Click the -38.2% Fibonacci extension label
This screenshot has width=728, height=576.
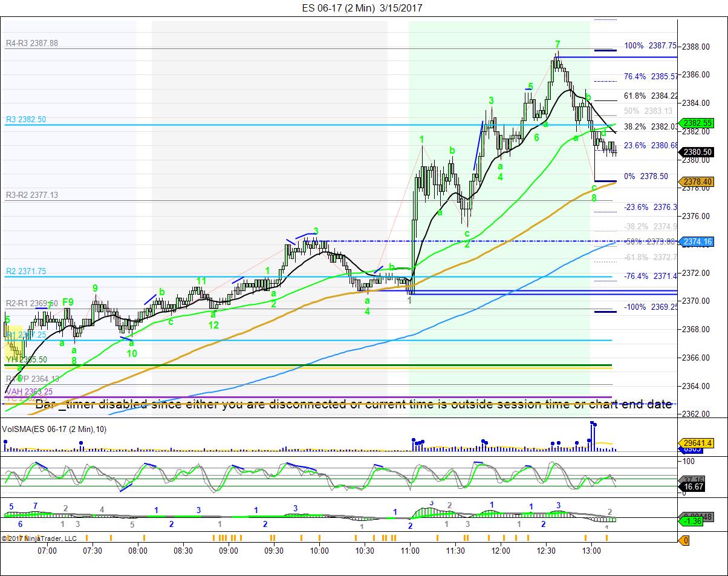[651, 226]
